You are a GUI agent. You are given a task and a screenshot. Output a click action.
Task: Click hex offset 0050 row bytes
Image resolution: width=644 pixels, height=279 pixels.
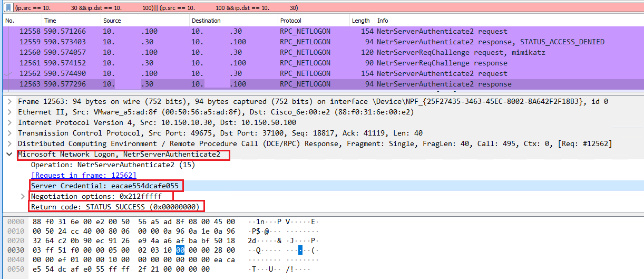tap(121, 269)
